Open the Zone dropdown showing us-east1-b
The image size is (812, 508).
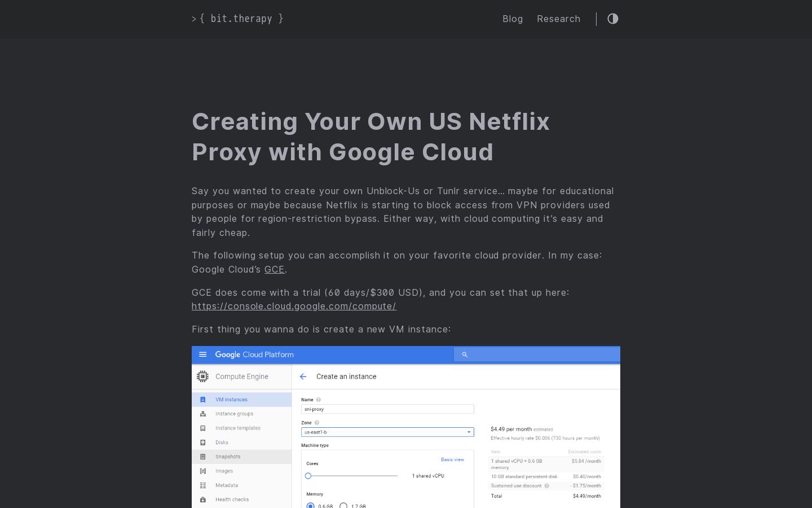[x=387, y=432]
